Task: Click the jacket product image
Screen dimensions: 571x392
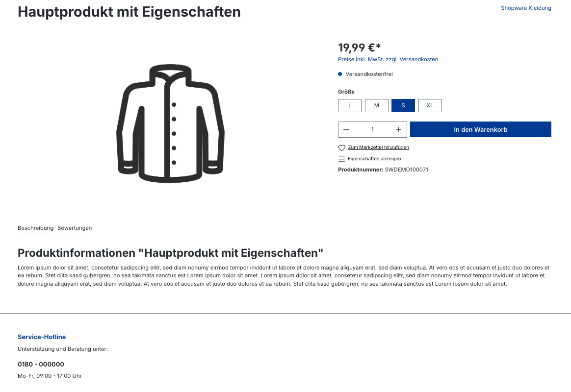Action: pos(170,123)
